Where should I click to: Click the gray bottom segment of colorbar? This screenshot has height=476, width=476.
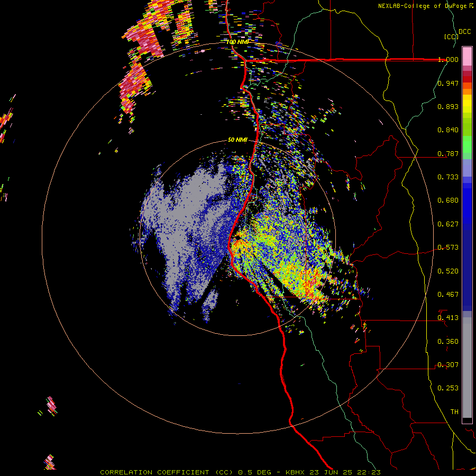(467, 368)
